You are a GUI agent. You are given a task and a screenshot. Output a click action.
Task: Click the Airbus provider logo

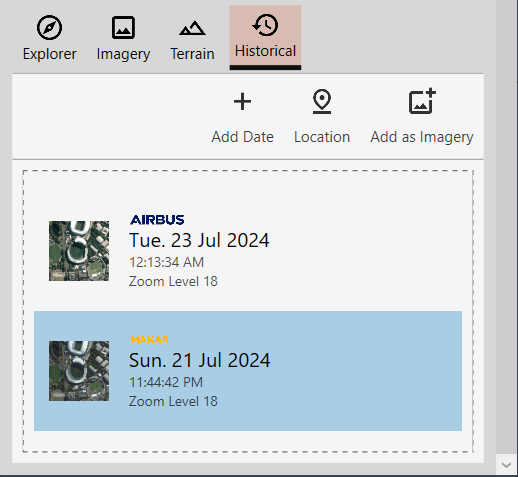(x=157, y=220)
